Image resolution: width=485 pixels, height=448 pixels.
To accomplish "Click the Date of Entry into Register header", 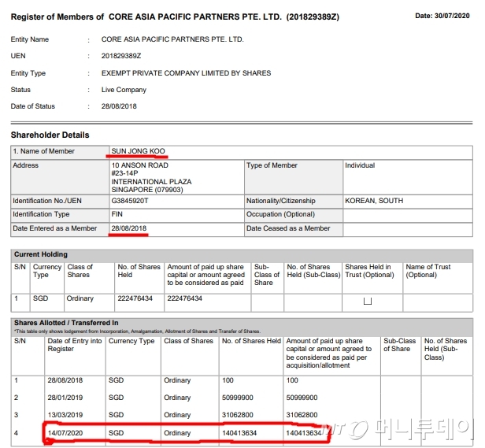I will pyautogui.click(x=75, y=345).
